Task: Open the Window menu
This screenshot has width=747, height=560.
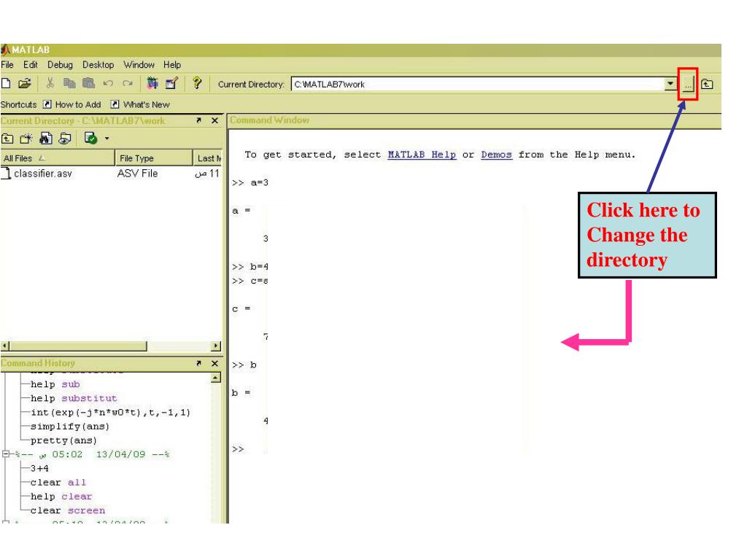Action: [x=139, y=65]
